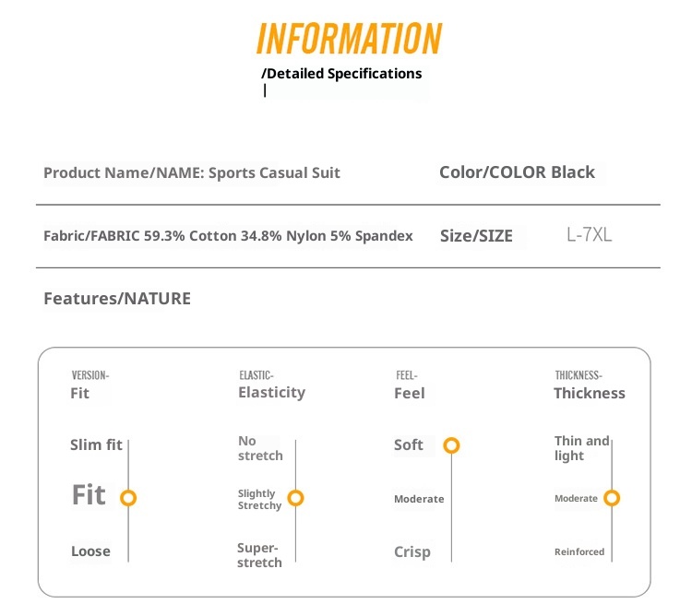Click the INFORMATION heading

(x=349, y=39)
